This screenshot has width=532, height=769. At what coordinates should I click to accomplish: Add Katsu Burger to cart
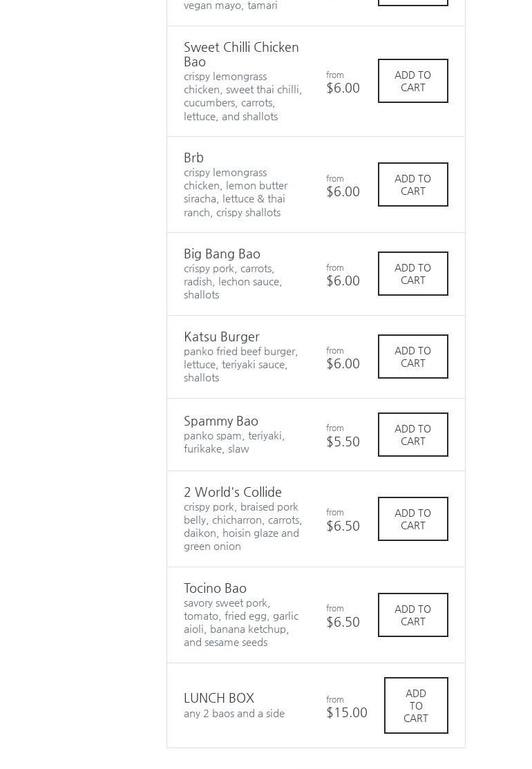[x=412, y=357]
